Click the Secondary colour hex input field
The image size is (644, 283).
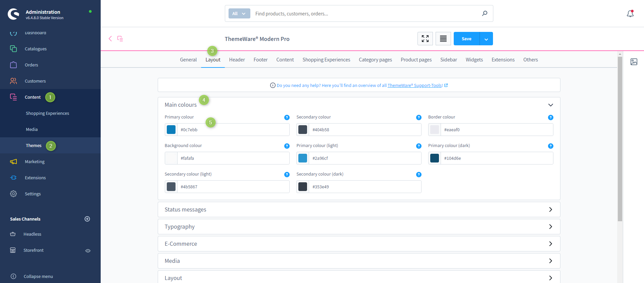[x=364, y=130]
